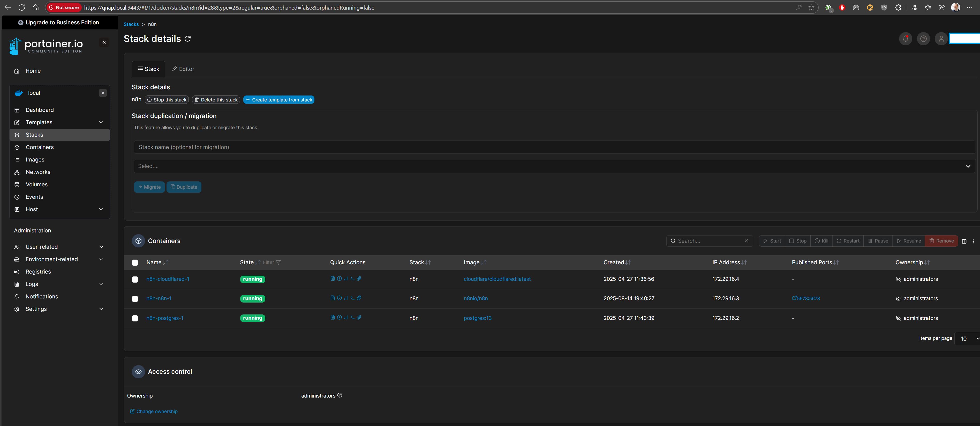Viewport: 980px width, 426px height.
Task: Attach to n8n-cloudflared-1 via paperclip icon
Action: pyautogui.click(x=359, y=279)
